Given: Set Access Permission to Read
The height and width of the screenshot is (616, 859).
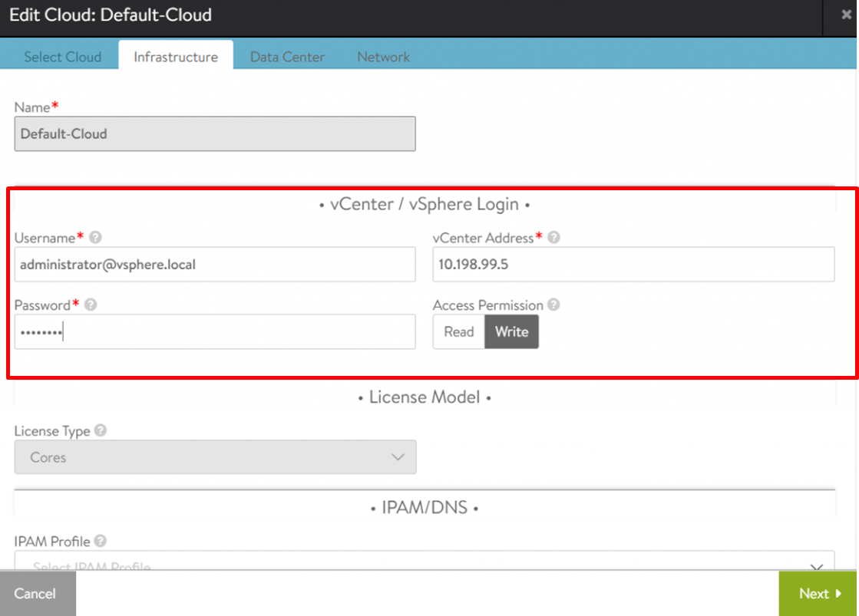Looking at the screenshot, I should 458,332.
